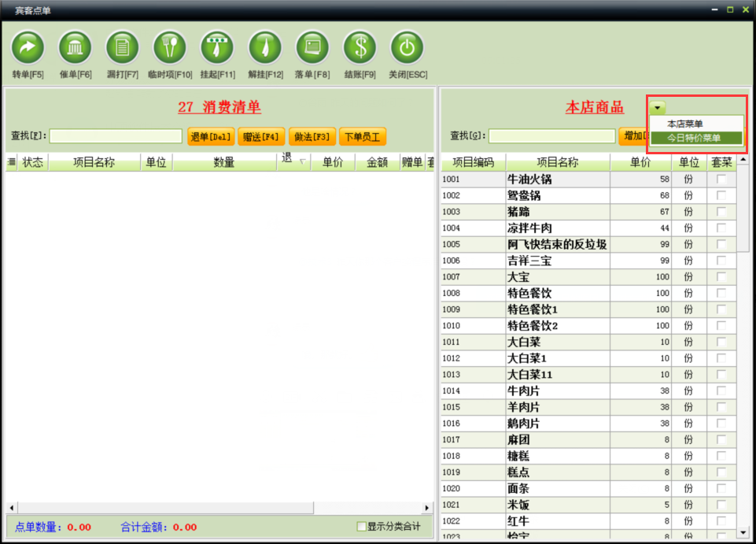Check the 套菜 box in row 1007 大宝
The width and height of the screenshot is (756, 544).
pos(721,276)
